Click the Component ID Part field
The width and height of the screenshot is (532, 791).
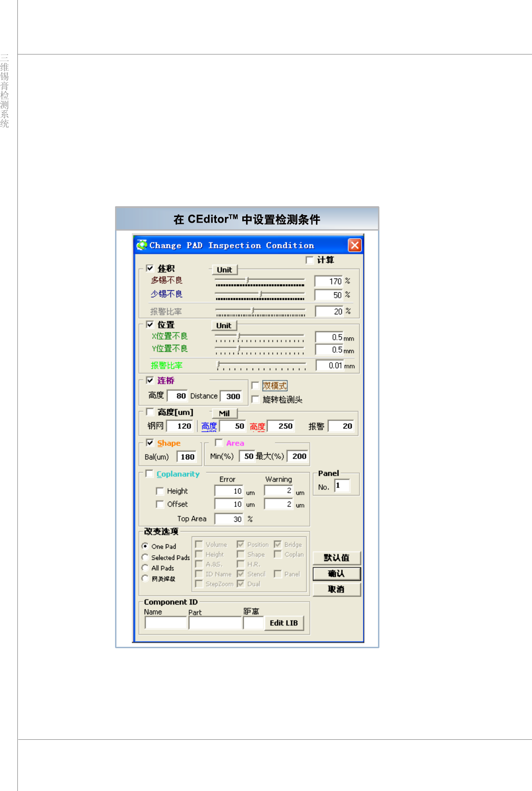(x=216, y=623)
